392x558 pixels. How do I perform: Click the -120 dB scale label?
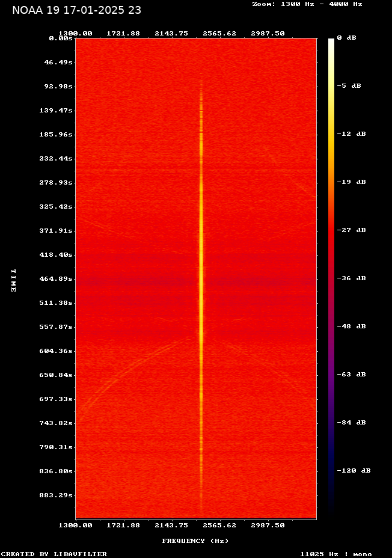click(x=354, y=470)
